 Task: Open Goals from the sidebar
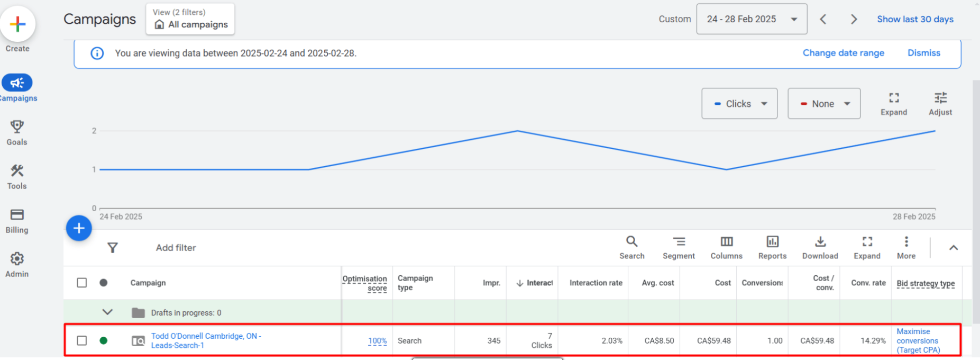click(x=17, y=132)
